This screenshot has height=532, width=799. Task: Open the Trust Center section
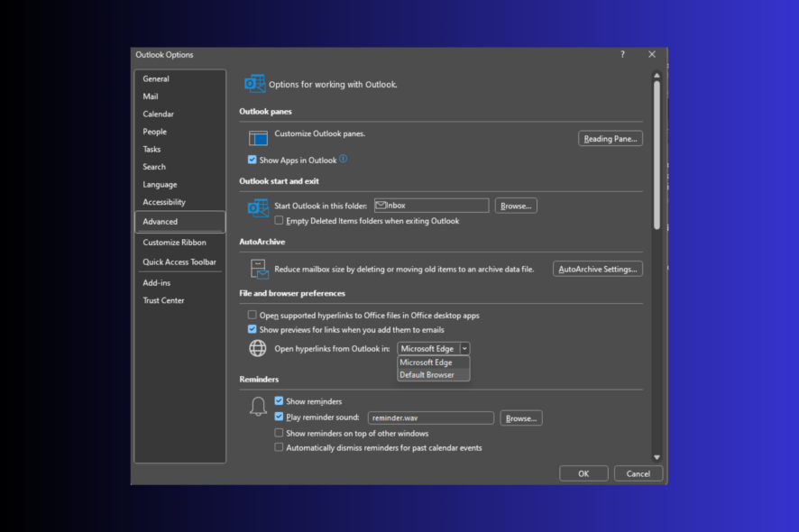(x=163, y=300)
